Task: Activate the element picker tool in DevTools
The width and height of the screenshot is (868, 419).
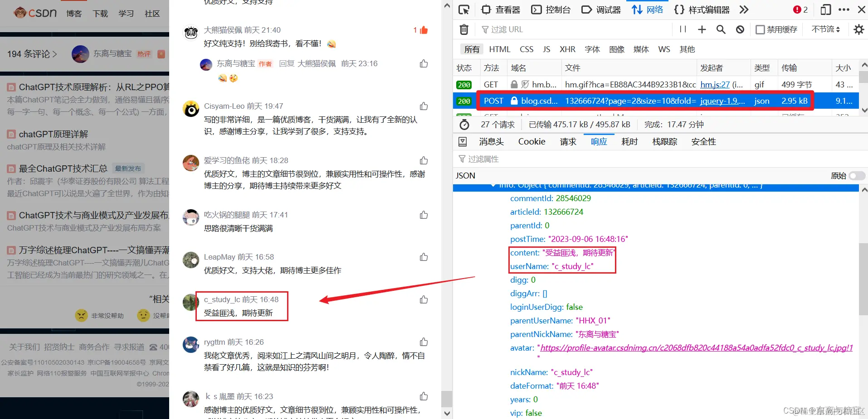Action: point(463,9)
